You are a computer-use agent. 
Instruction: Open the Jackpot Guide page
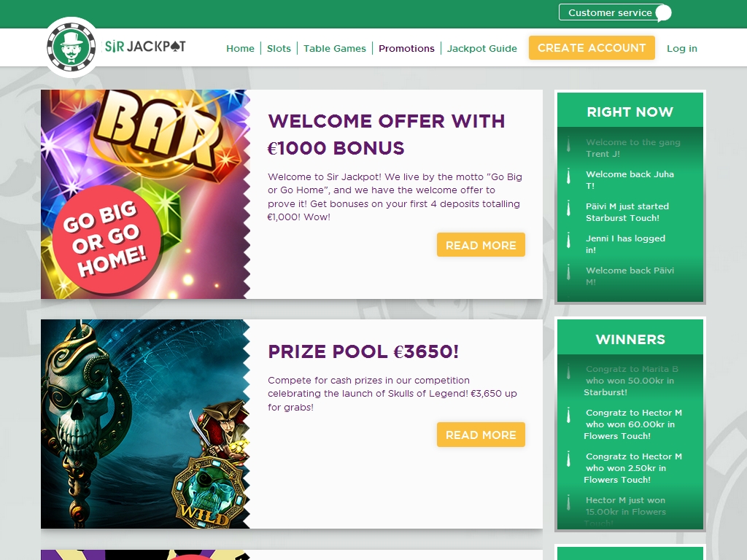click(x=481, y=49)
